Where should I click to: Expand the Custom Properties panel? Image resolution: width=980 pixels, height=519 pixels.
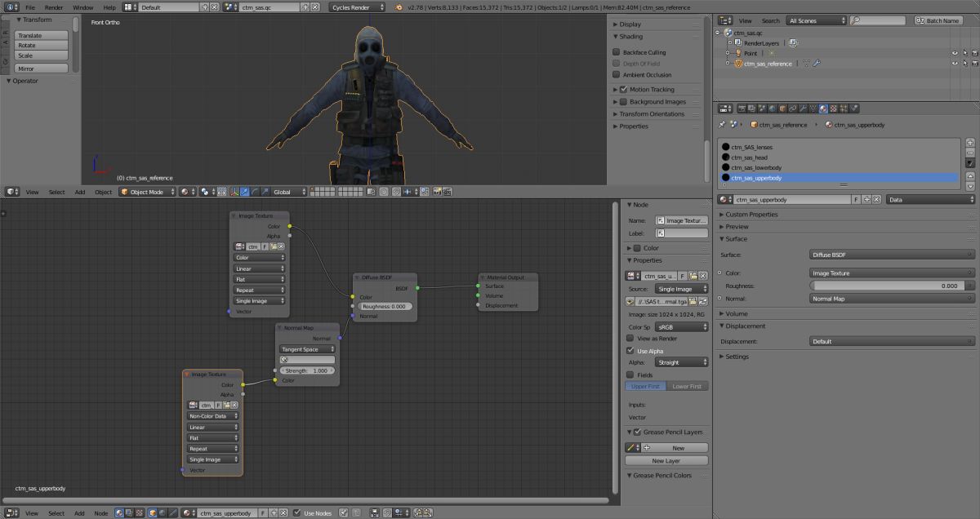point(751,215)
